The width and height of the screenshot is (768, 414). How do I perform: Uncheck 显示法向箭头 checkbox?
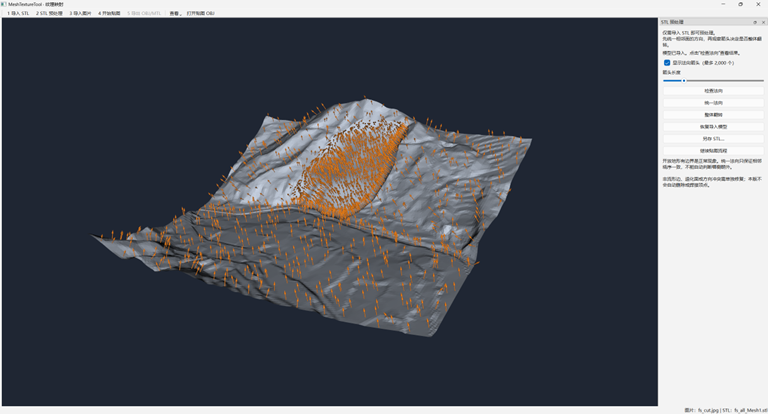click(667, 63)
